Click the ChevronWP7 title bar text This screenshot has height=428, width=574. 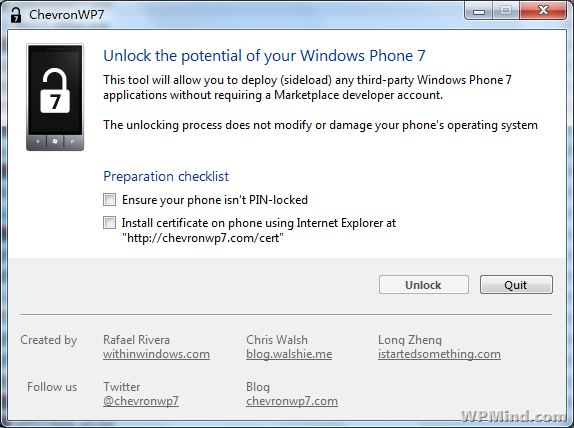point(67,15)
